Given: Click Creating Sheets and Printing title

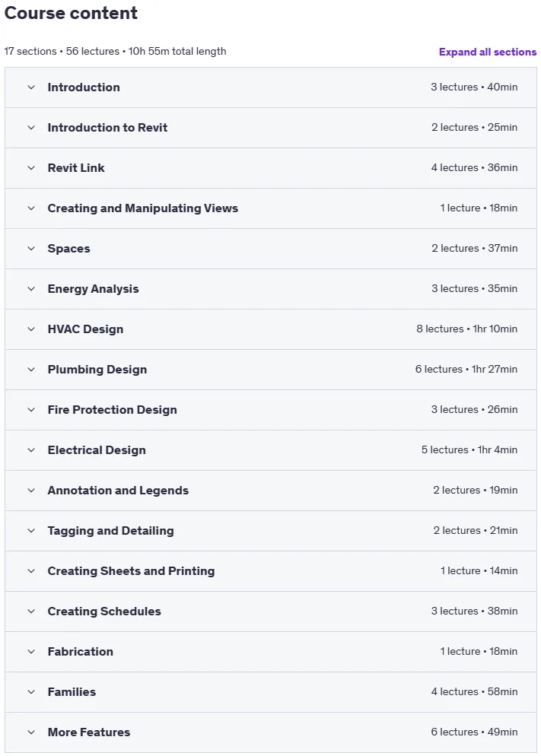Looking at the screenshot, I should pos(131,571).
